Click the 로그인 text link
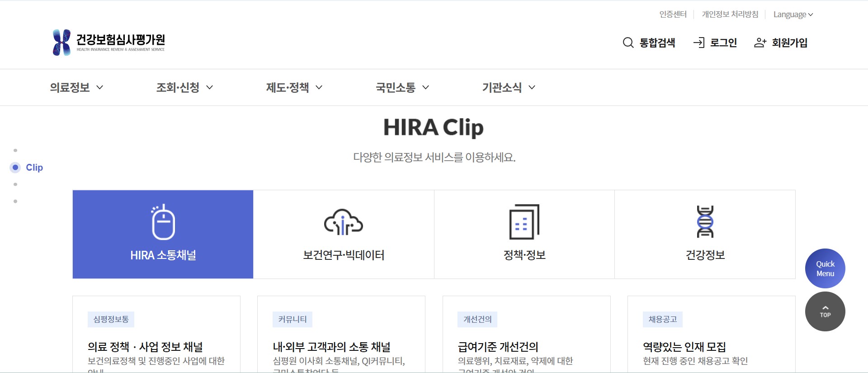Screen dimensions: 868x373 [723, 43]
